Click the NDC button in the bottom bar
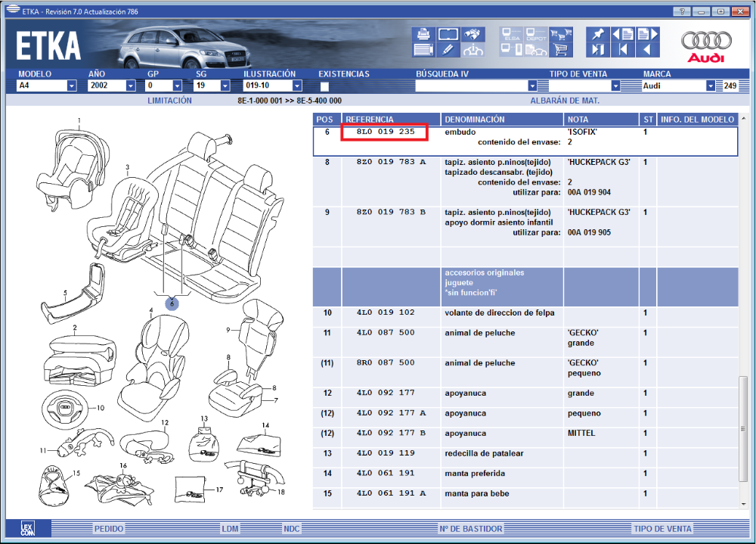This screenshot has width=756, height=544. point(292,529)
